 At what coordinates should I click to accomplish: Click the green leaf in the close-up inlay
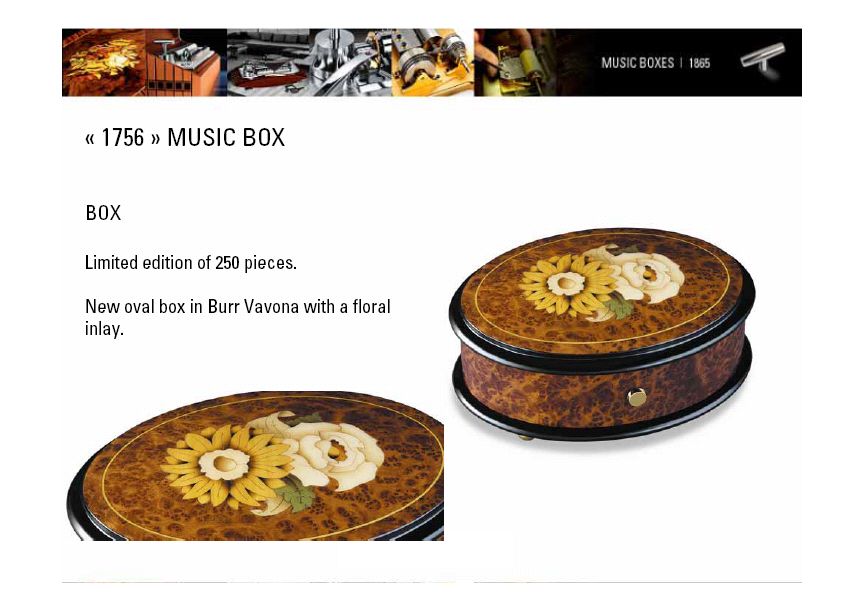tap(295, 492)
